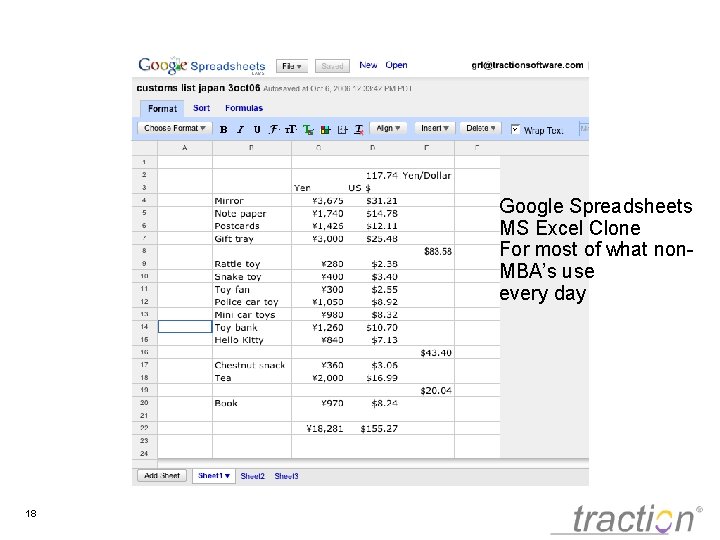Viewport: 720px width, 540px height.
Task: Click the Google Spreadsheets logo
Action: click(x=202, y=66)
